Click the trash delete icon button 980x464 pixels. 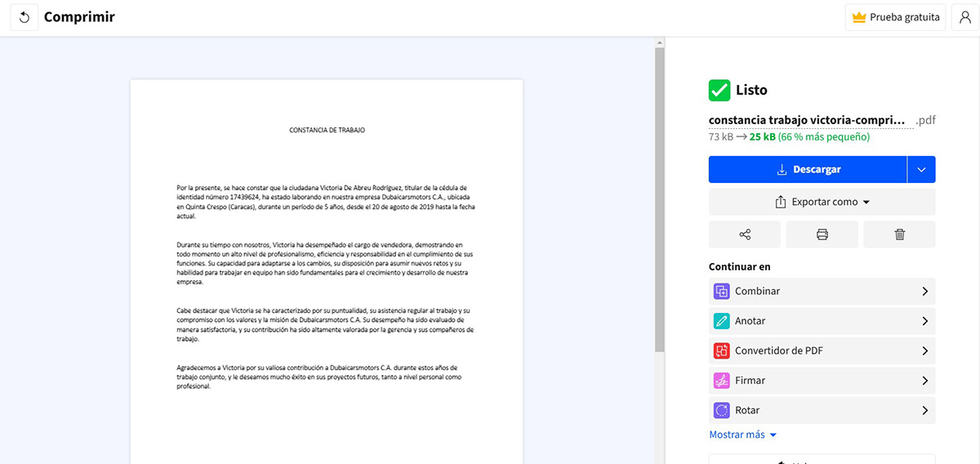tap(900, 234)
